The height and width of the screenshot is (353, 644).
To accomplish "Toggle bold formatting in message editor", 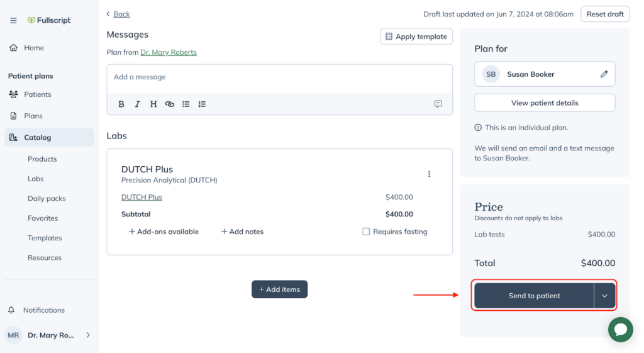I will 121,104.
